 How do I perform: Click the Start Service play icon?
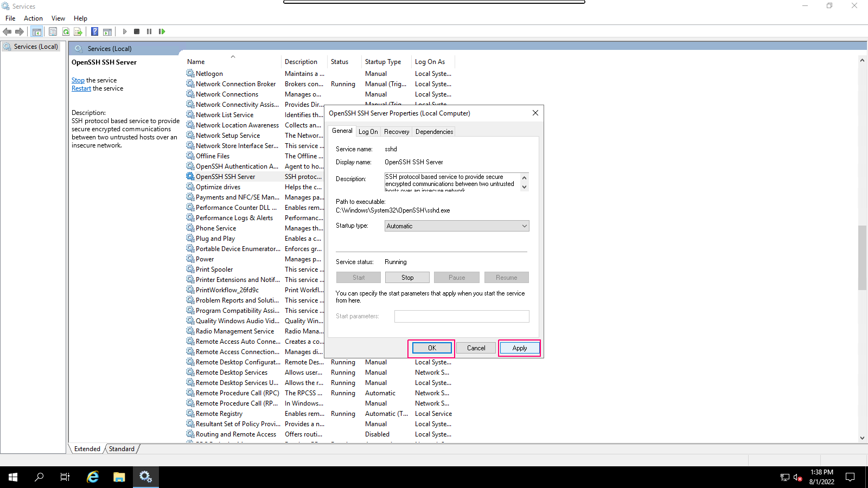click(125, 31)
